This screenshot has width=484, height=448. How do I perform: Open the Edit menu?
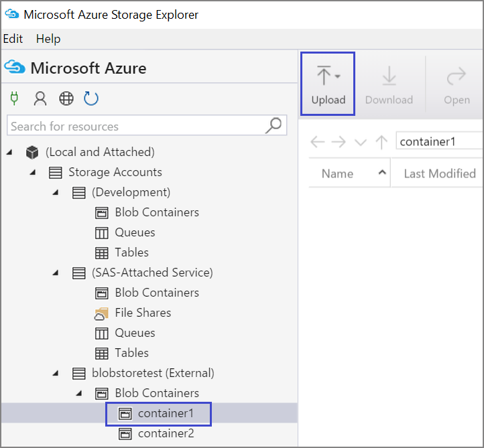coord(13,39)
